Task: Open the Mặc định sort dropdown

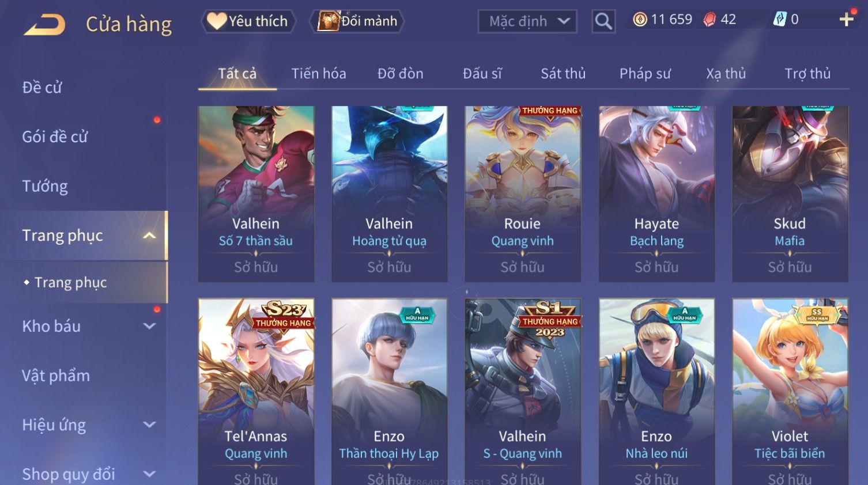Action: [x=527, y=21]
